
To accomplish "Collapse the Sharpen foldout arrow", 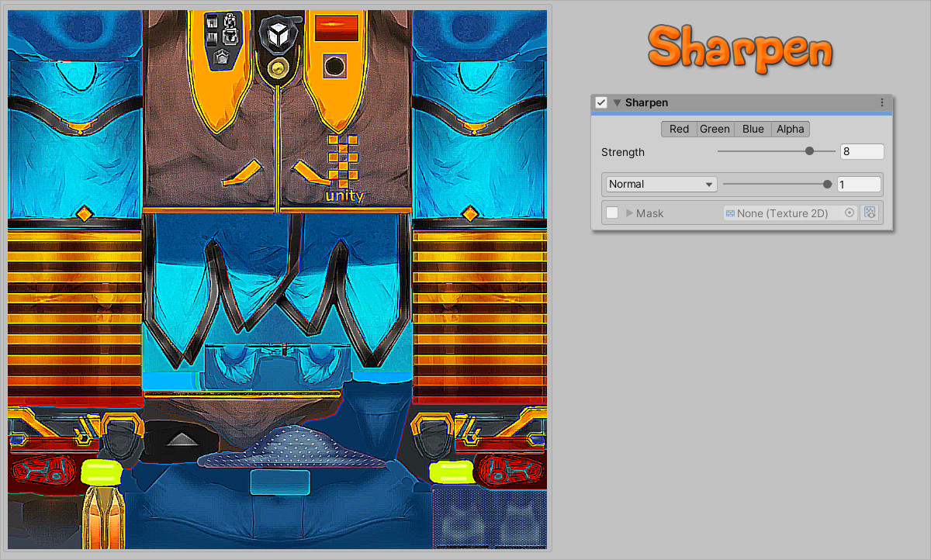I will coord(618,102).
